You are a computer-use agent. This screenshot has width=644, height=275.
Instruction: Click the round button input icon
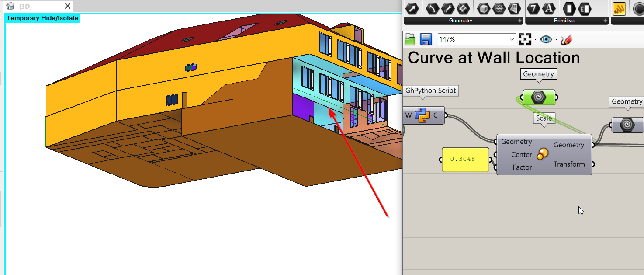coord(638,8)
